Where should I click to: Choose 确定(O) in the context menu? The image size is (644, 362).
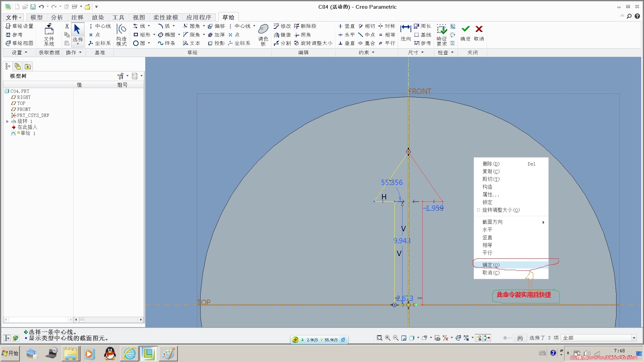coord(491,265)
